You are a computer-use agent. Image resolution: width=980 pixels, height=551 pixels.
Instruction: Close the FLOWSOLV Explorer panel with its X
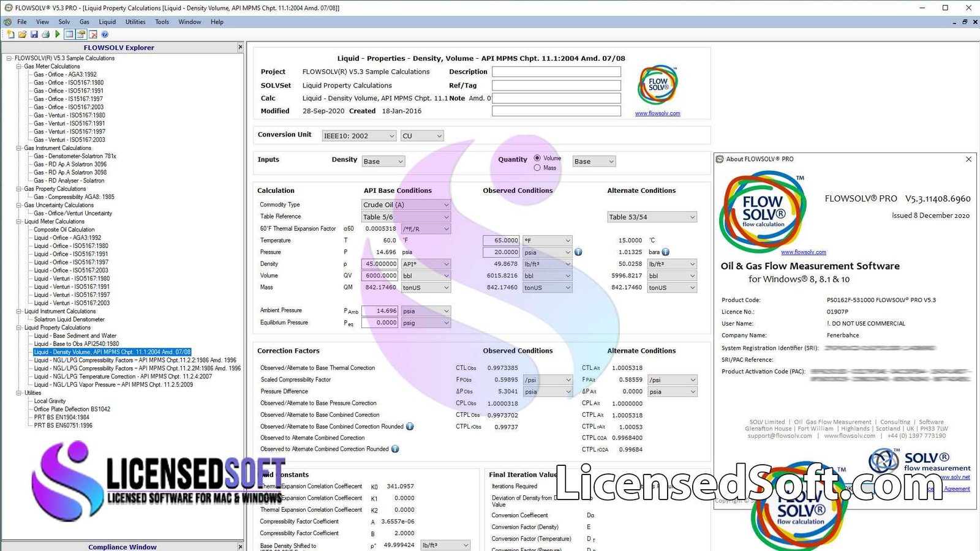point(240,47)
